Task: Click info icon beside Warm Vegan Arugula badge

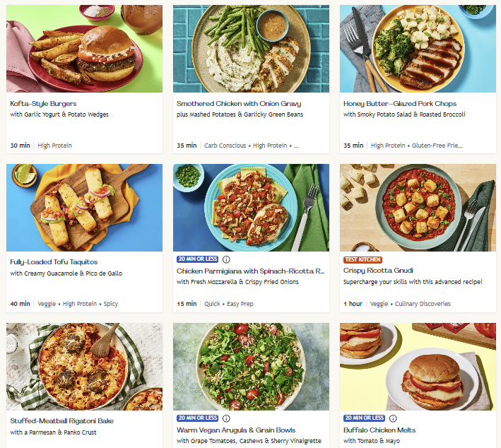Action: point(225,418)
